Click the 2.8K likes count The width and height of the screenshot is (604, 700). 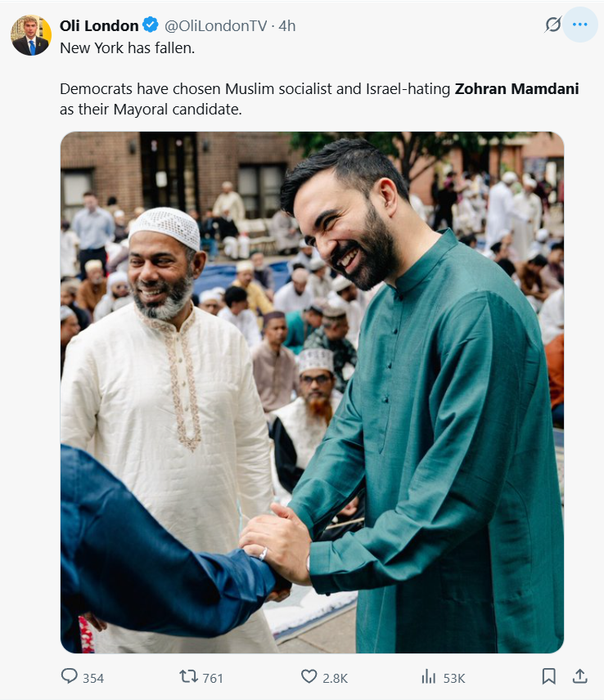[x=335, y=678]
